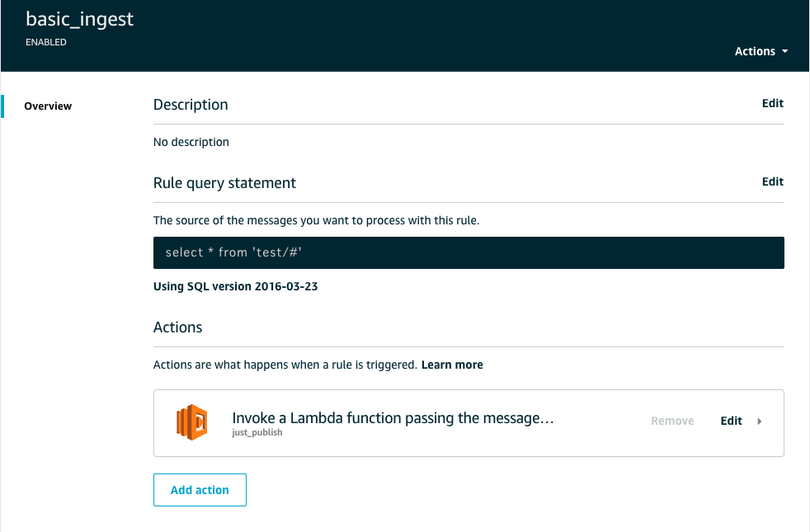Click the basic_ingest rule title
This screenshot has height=532, width=810.
tap(79, 18)
